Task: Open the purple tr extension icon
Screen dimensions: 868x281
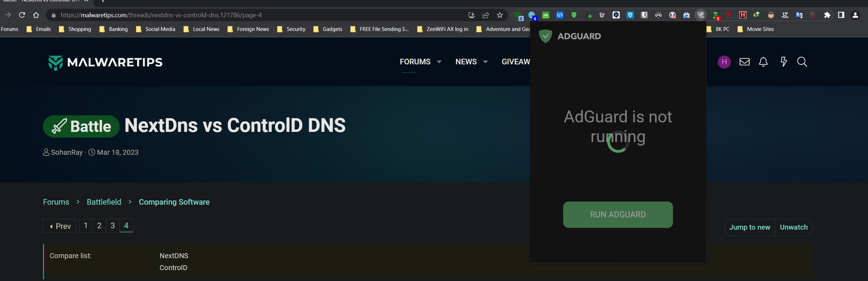Action: click(602, 15)
